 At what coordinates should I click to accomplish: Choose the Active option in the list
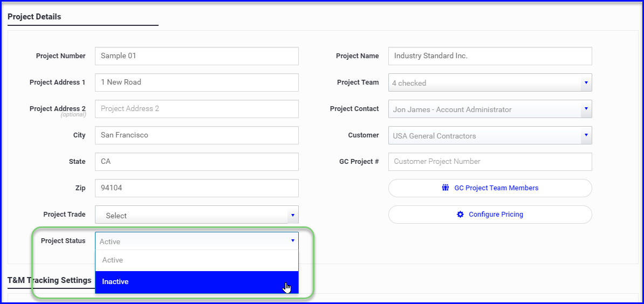[197, 260]
